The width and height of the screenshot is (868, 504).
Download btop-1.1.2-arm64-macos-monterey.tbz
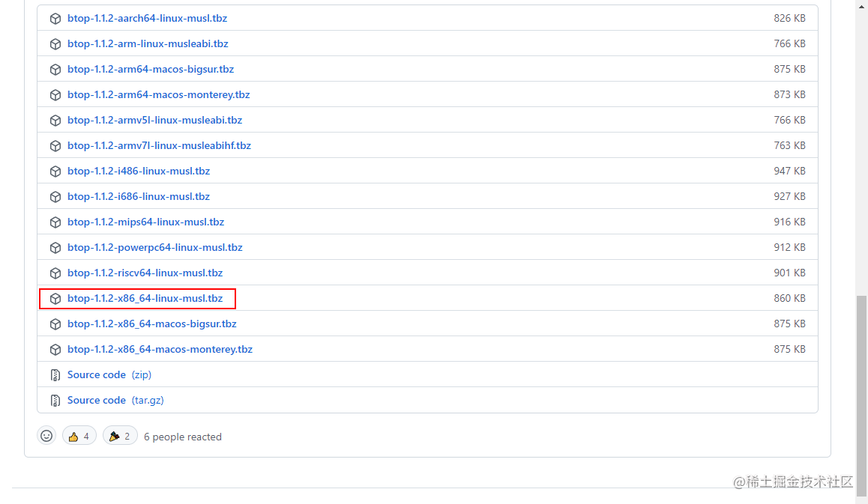158,94
